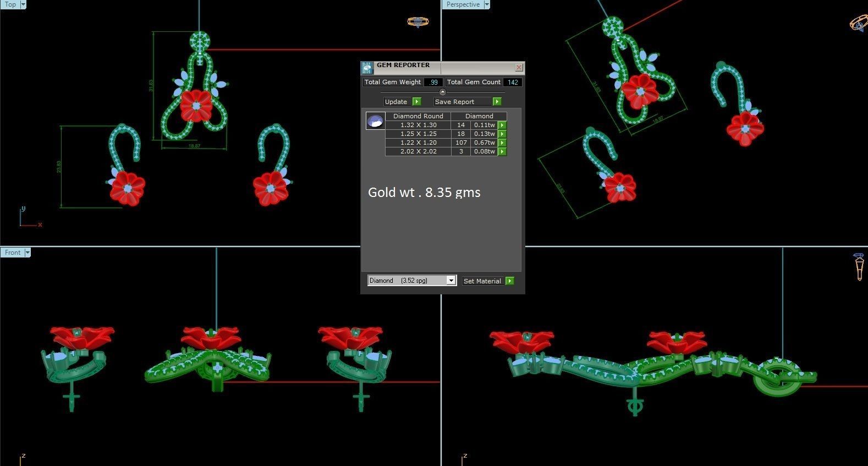Select the "1.32 X 1.30" size cell
The image size is (868, 466).
coord(418,125)
